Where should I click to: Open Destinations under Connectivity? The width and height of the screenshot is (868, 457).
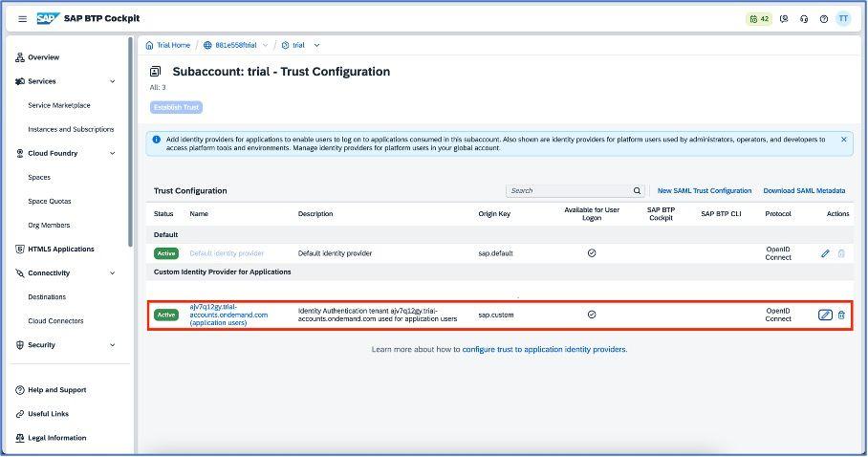pyautogui.click(x=47, y=297)
